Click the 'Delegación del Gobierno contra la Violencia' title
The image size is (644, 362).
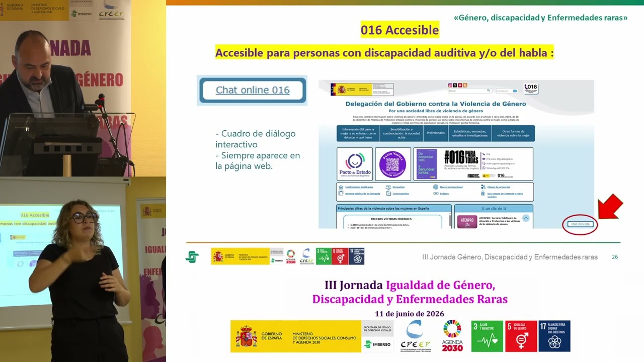click(436, 104)
